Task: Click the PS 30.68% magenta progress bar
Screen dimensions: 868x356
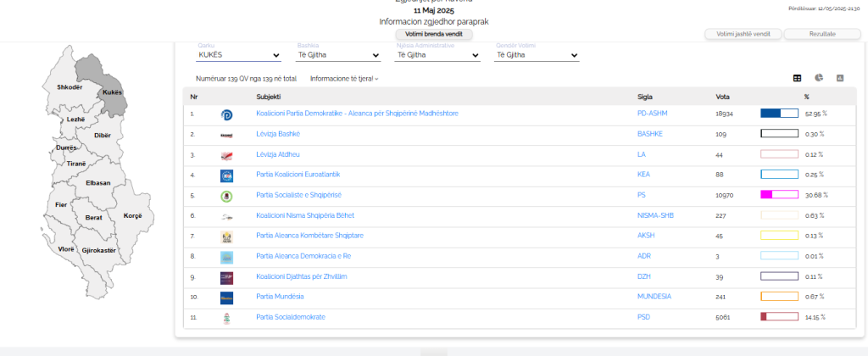Action: 780,195
